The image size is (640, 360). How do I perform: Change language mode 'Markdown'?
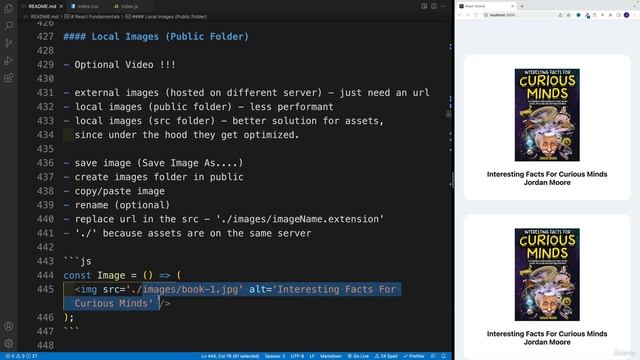pos(331,356)
